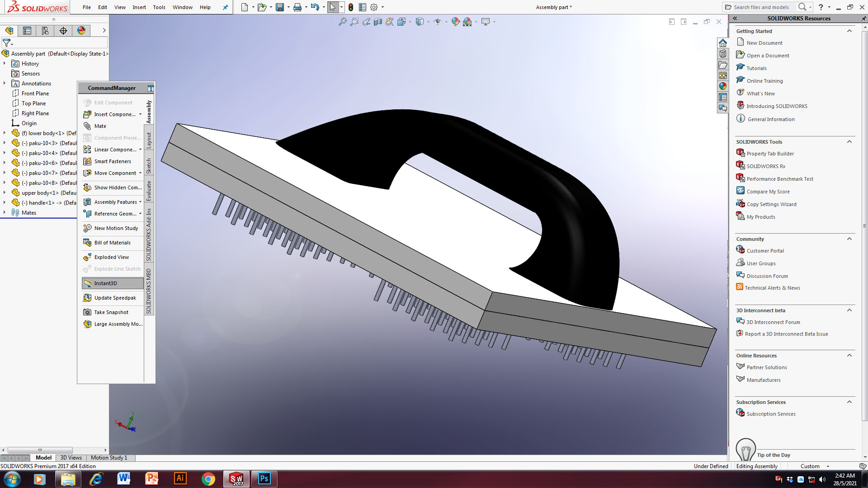This screenshot has width=868, height=488.
Task: Select the Exploded View tool
Action: pyautogui.click(x=111, y=257)
